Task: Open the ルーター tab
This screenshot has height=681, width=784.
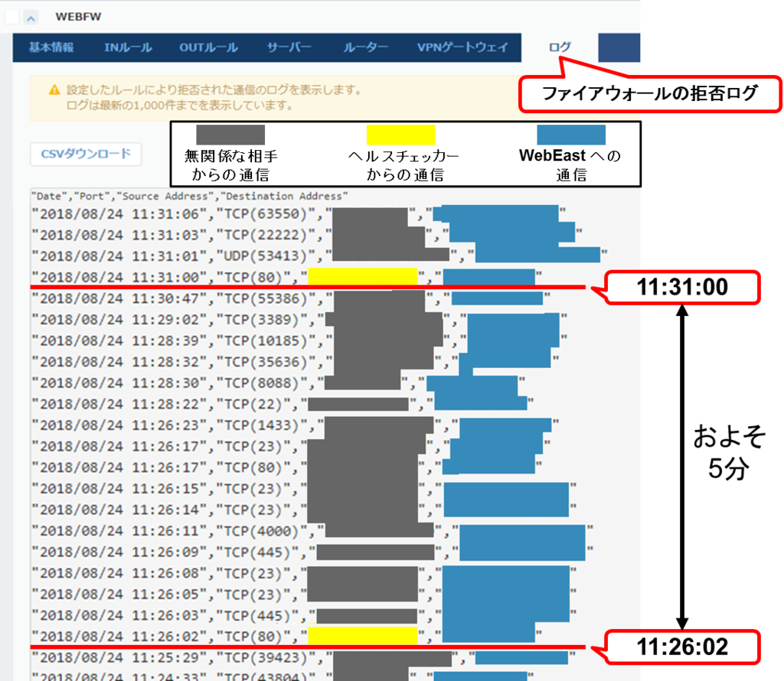Action: pos(365,47)
